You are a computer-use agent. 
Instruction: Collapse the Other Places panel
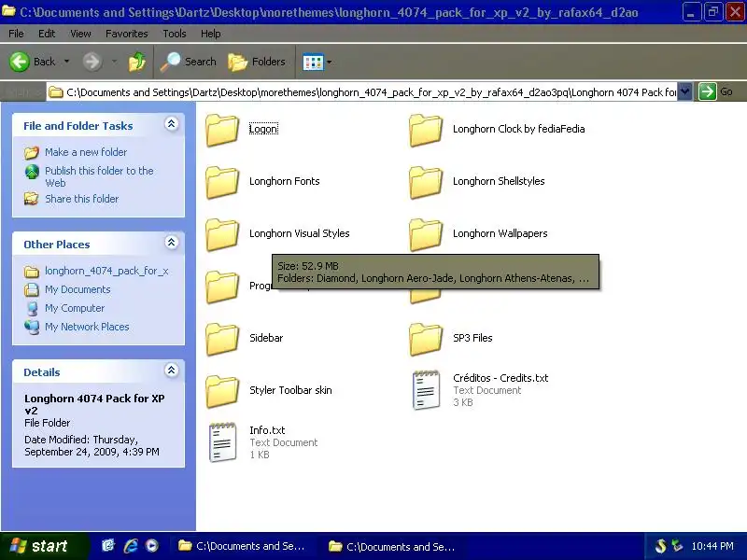171,243
